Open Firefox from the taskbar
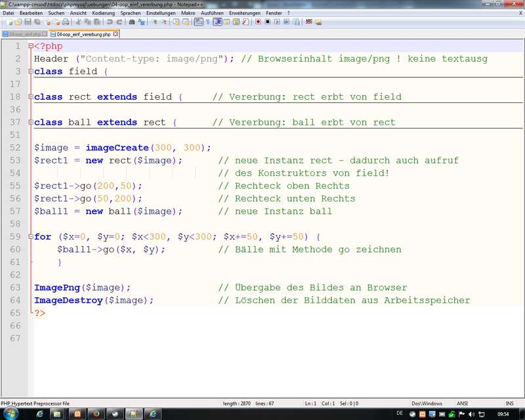This screenshot has width=525, height=420. [96, 413]
